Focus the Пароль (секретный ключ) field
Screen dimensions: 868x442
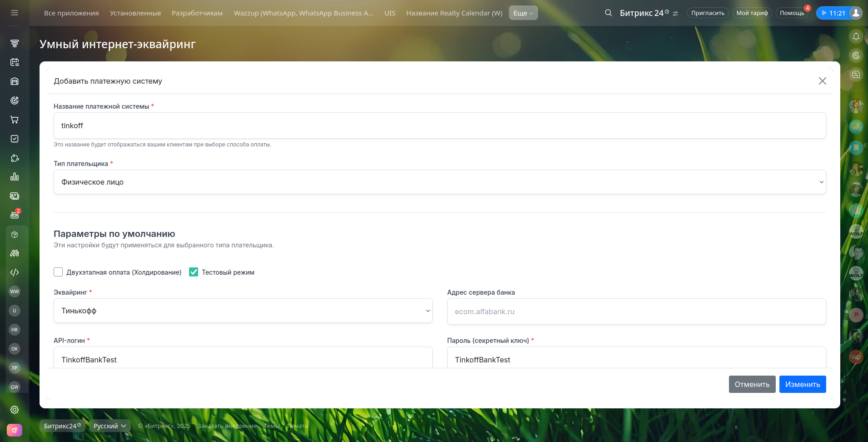click(x=636, y=358)
